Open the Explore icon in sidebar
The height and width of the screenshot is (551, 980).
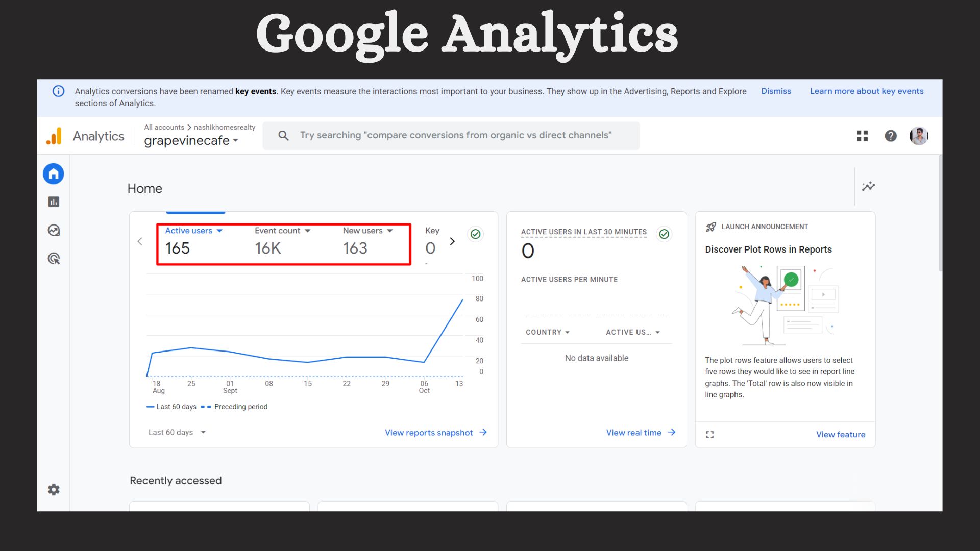tap(54, 230)
